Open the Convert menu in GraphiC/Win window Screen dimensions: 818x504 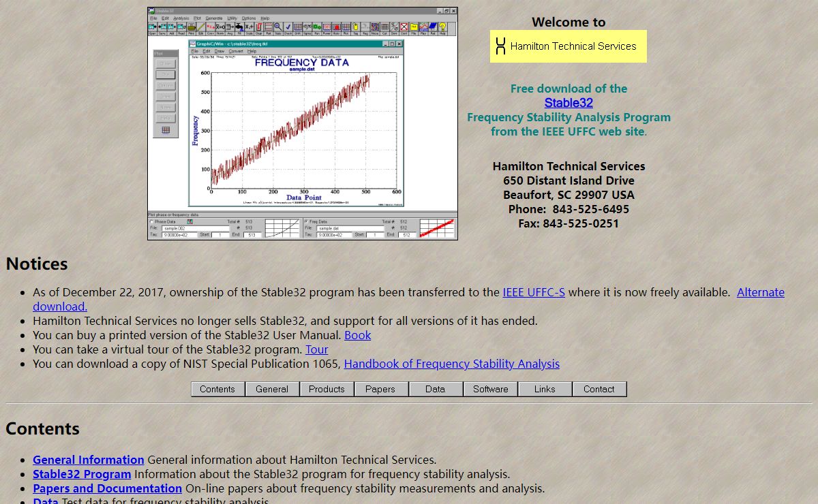(236, 51)
